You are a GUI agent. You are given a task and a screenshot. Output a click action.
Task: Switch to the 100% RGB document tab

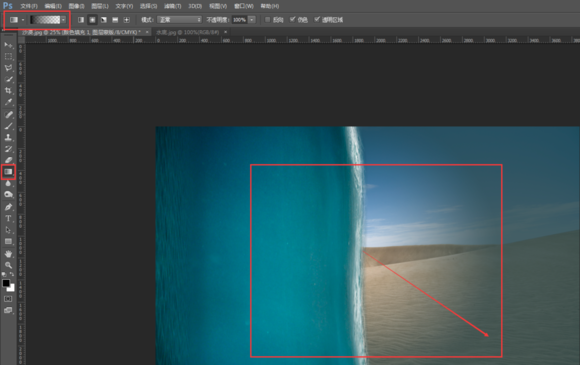188,32
